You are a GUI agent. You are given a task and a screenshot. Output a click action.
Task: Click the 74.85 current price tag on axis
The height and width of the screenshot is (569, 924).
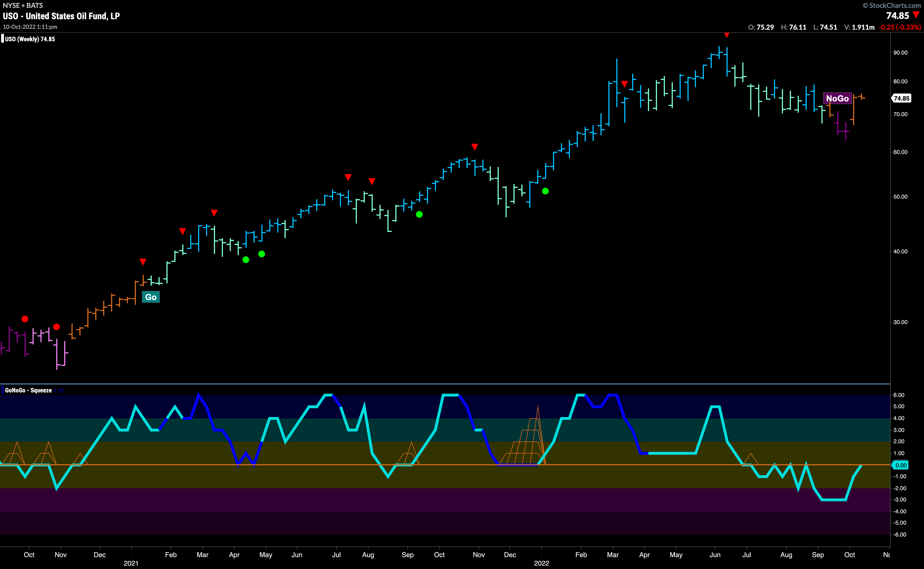[x=901, y=98]
